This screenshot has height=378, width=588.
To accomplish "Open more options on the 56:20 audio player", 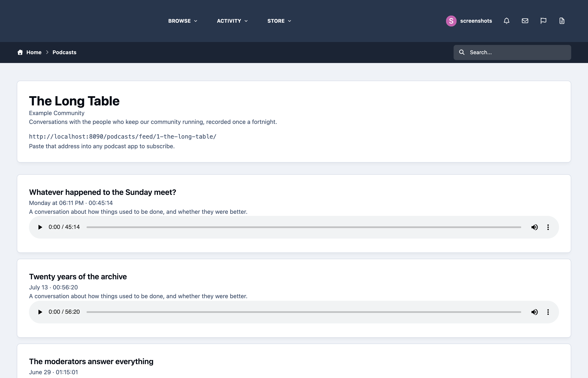I will 548,312.
